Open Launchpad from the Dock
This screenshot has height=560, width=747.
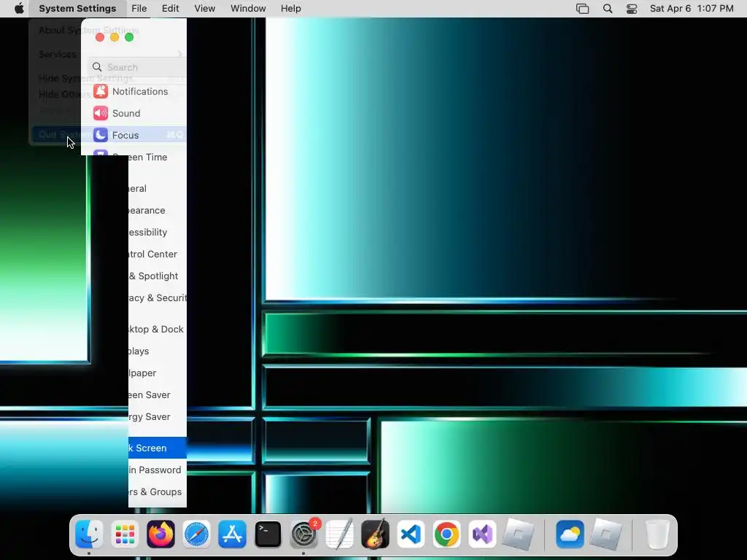(x=125, y=534)
